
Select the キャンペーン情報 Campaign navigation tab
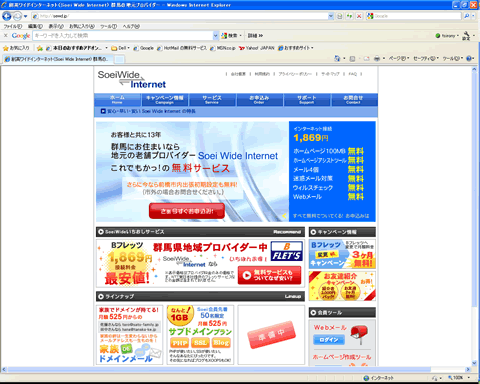[x=165, y=100]
